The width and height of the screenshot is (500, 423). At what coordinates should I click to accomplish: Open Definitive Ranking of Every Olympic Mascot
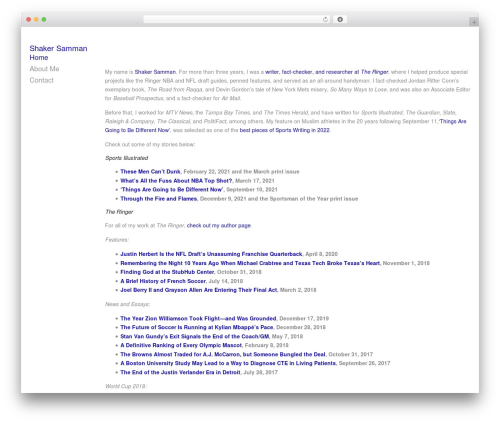click(181, 345)
